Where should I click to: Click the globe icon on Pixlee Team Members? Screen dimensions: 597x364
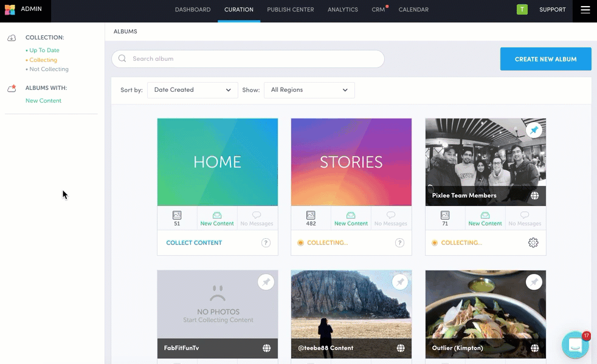[x=534, y=196]
